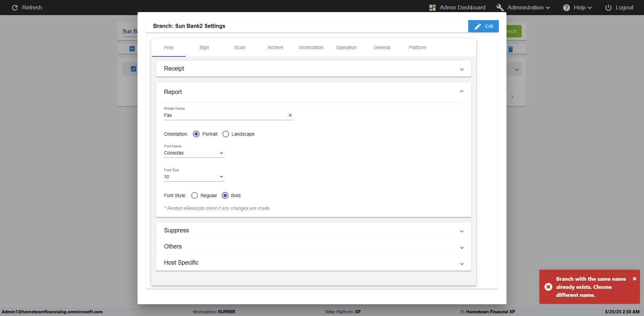The width and height of the screenshot is (644, 316).
Task: Click the Help question mark icon
Action: pyautogui.click(x=566, y=8)
